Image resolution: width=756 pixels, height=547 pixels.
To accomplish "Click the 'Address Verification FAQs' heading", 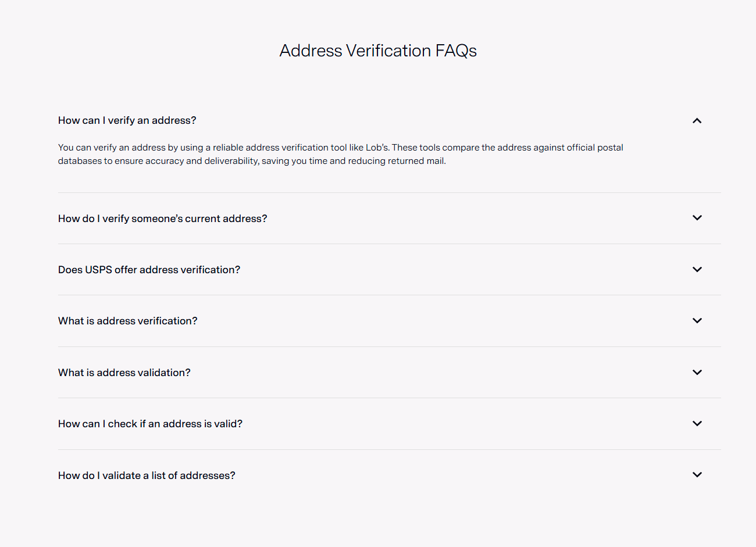I will coord(378,51).
